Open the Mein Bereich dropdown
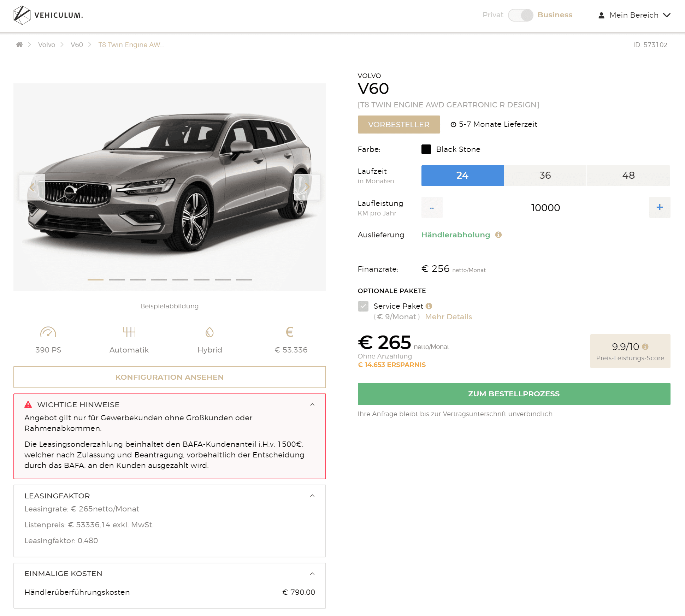The height and width of the screenshot is (616, 685). click(x=634, y=15)
